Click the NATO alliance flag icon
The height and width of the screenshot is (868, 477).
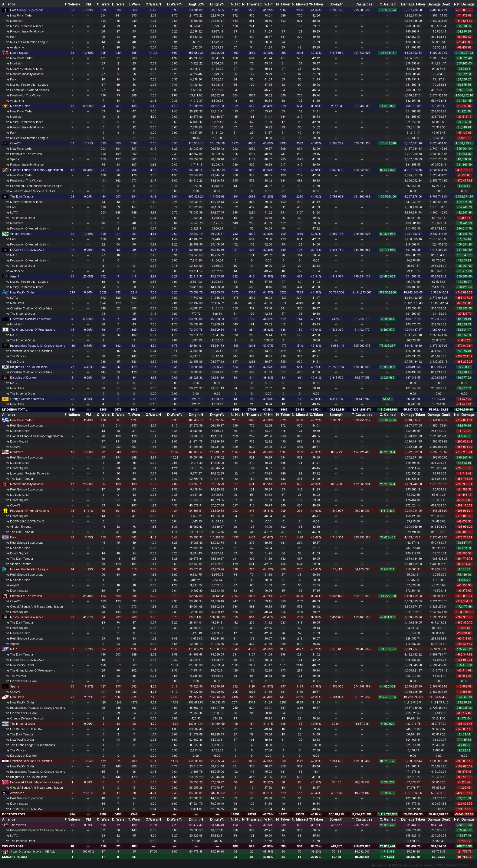point(5,649)
